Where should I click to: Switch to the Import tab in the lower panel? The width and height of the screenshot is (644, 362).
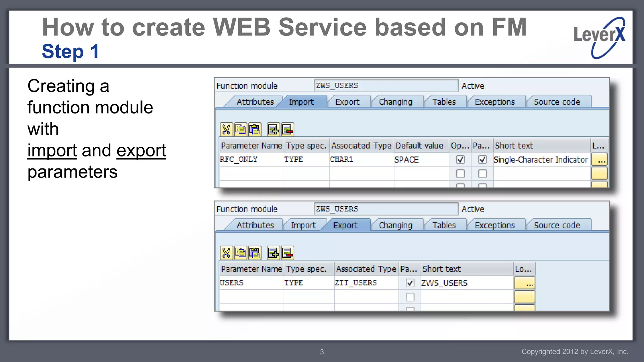[x=303, y=225]
